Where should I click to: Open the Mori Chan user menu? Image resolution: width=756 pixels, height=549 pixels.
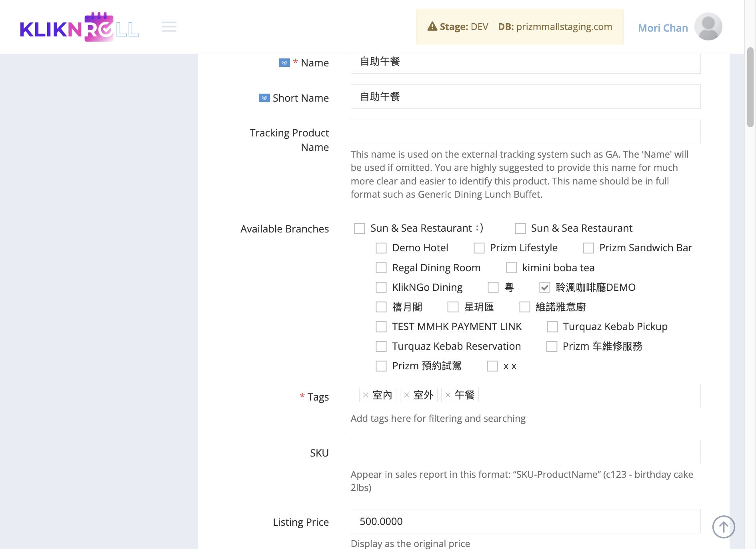[663, 28]
